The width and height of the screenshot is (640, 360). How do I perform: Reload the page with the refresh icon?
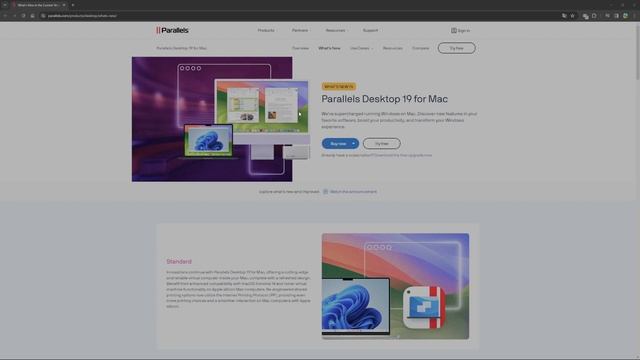[x=23, y=16]
